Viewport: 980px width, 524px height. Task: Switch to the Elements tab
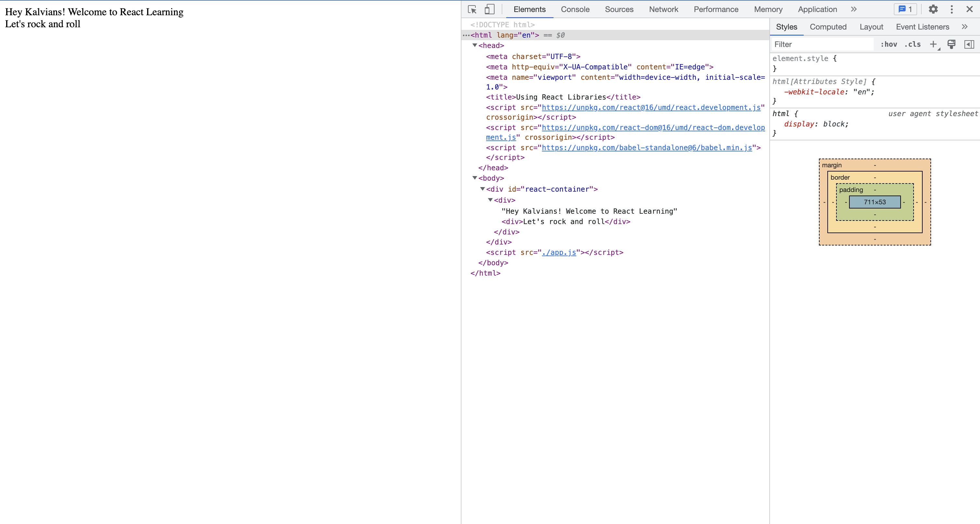pos(529,9)
